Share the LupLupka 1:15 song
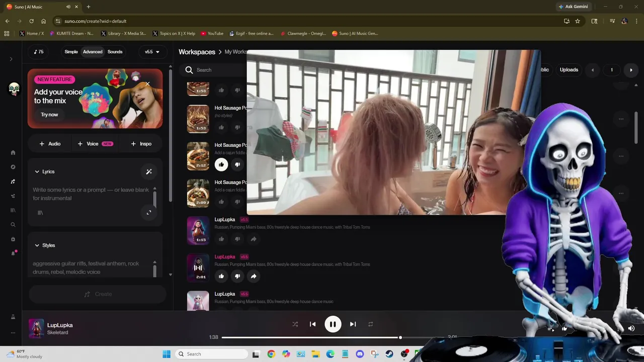Viewport: 644px width, 362px height. coord(254,239)
